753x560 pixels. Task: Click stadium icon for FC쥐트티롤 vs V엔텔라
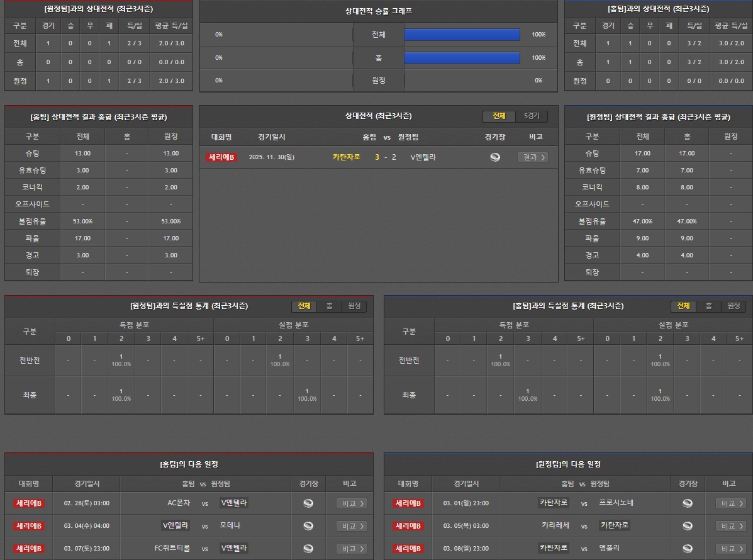point(308,549)
